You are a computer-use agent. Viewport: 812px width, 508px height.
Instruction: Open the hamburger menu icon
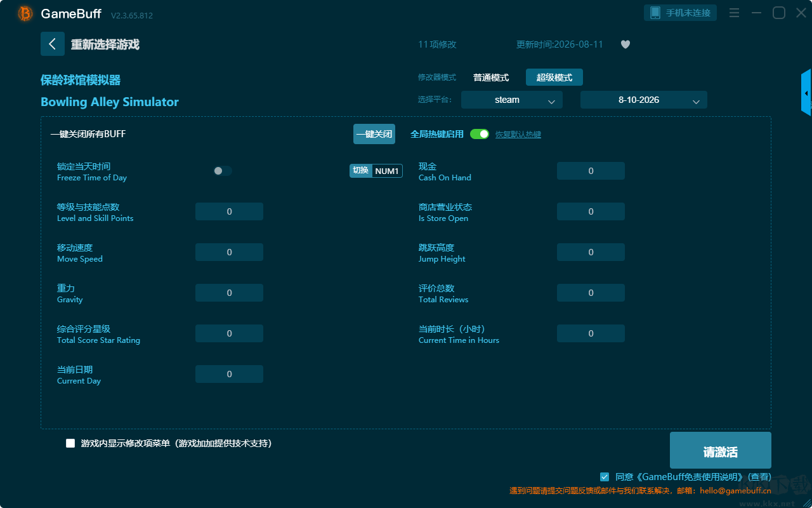[x=734, y=13]
